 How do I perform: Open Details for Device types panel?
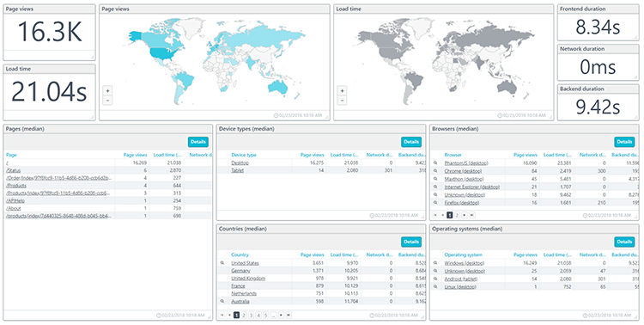point(411,142)
